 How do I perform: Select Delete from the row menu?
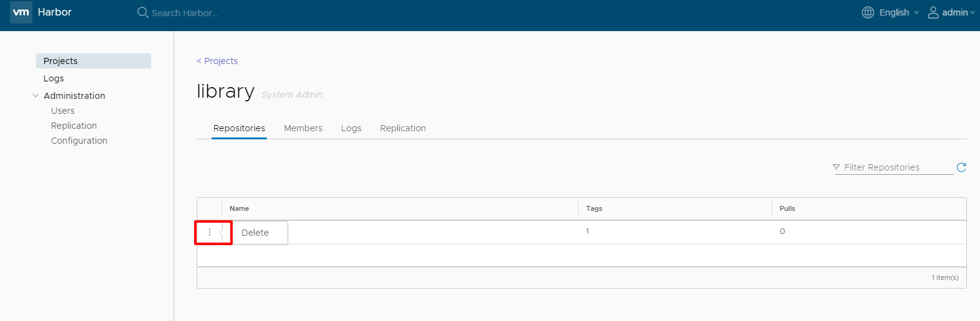click(x=255, y=233)
